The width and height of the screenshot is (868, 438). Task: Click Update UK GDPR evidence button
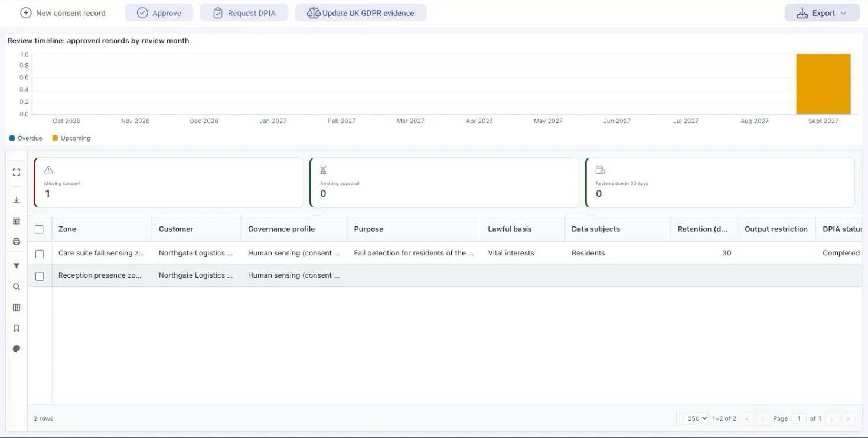pos(361,13)
